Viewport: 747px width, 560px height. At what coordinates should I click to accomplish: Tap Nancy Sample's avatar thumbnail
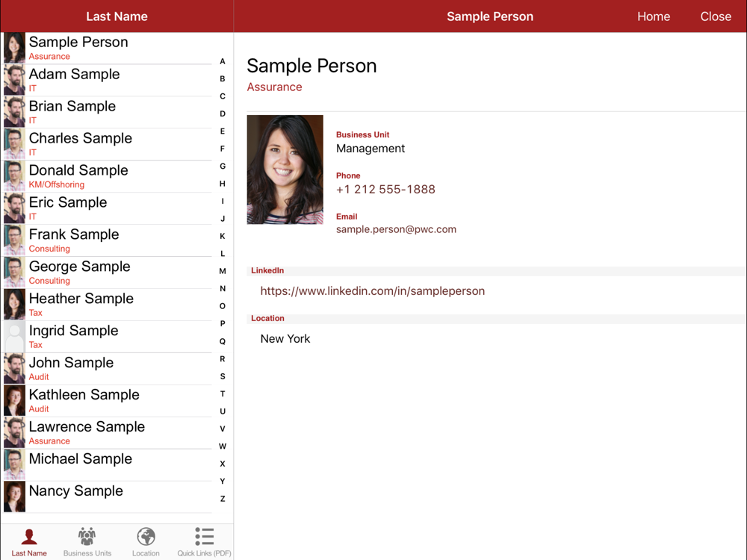pos(14,497)
